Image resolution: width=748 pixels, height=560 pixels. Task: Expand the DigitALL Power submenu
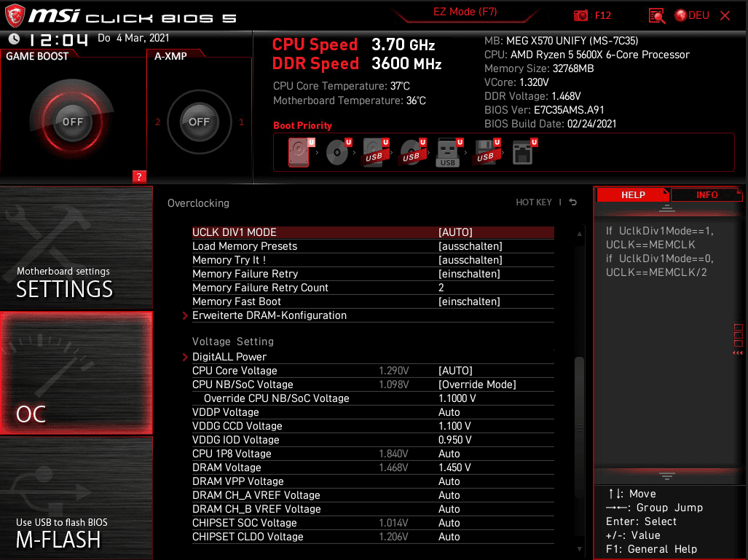[229, 357]
